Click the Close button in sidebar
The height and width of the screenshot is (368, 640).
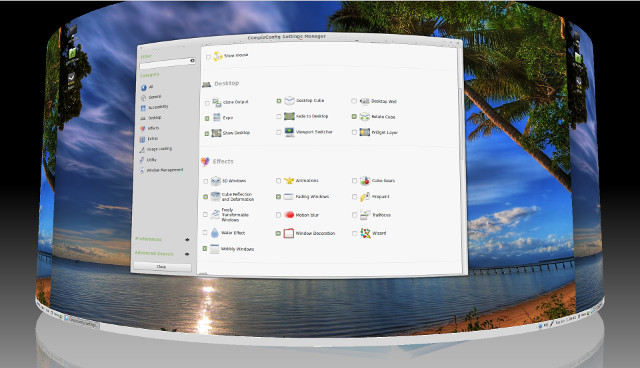pos(162,267)
